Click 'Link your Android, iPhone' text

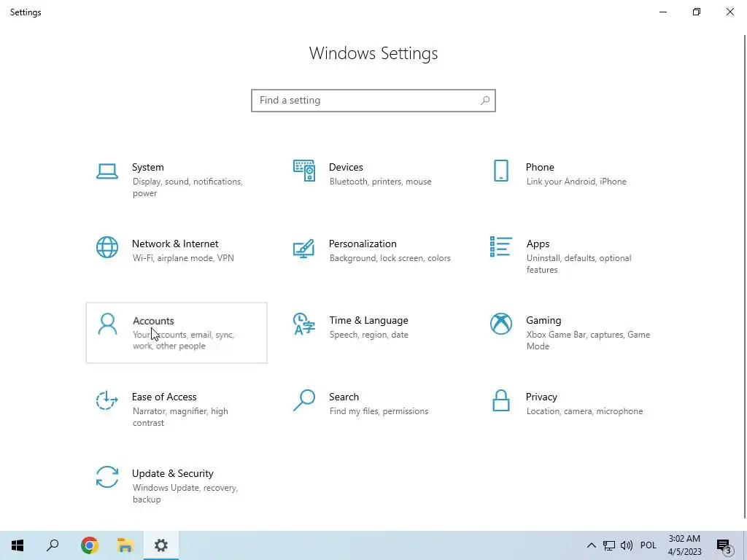tap(576, 182)
